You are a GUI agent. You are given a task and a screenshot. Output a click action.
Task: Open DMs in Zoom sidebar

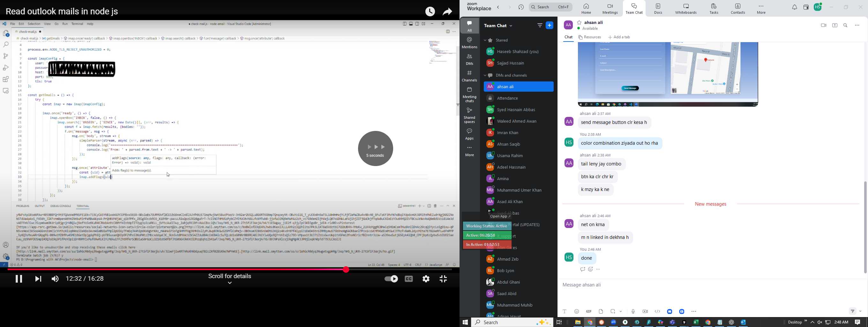coord(469,59)
